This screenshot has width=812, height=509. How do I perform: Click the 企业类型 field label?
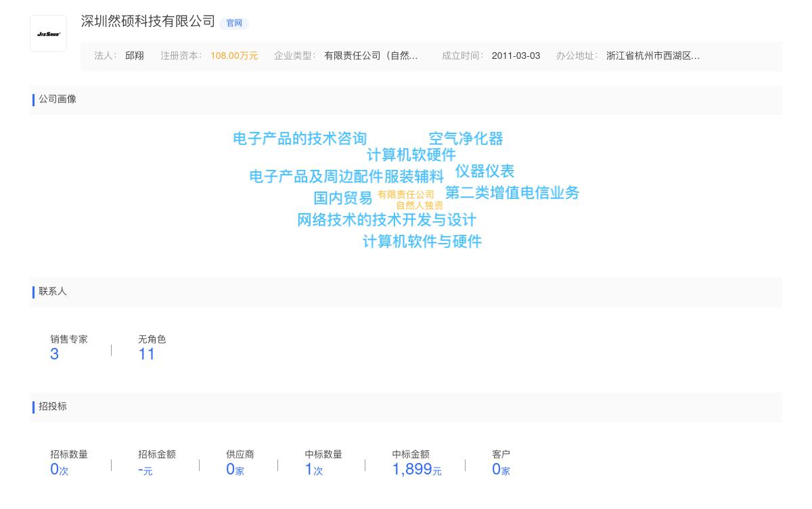(x=294, y=56)
